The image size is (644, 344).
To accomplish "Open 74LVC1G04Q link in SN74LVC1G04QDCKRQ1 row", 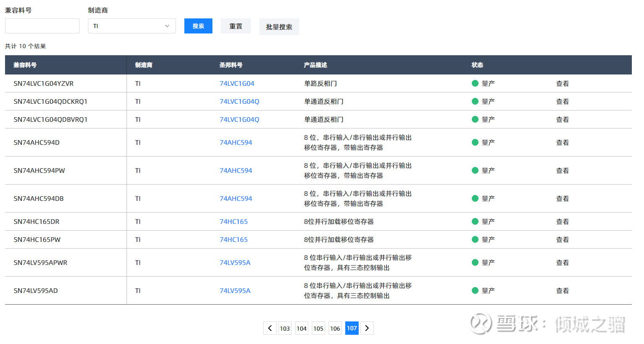I will 239,101.
